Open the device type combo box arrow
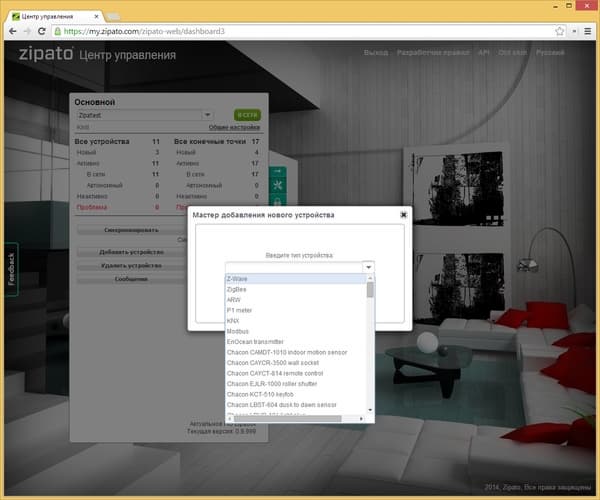Viewport: 600px width, 500px height. coord(368,267)
